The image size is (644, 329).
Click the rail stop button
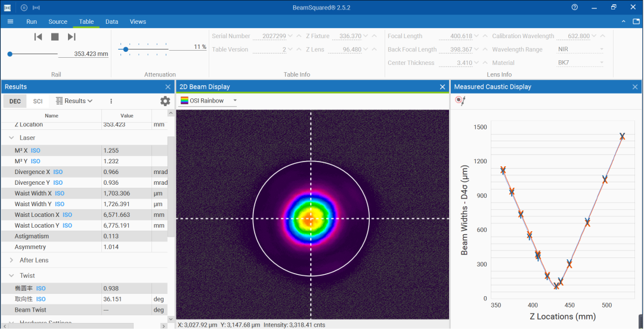pos(55,37)
